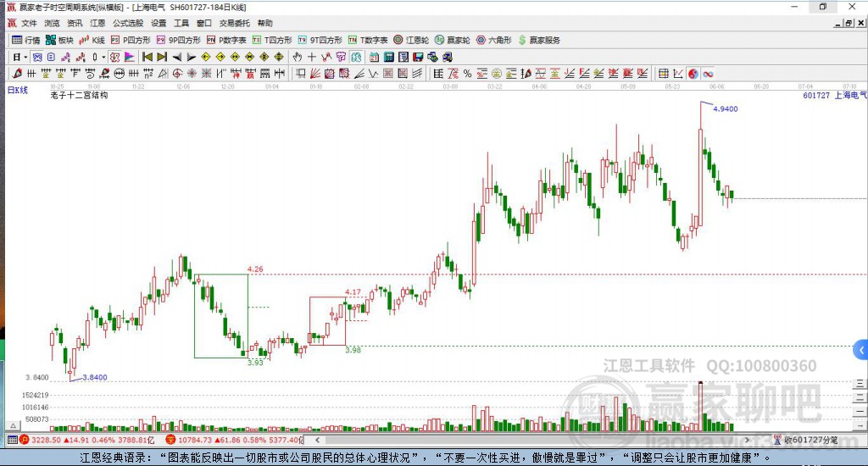This screenshot has height=466, width=868.
Task: Select the Gann fan lines icon
Action: coord(315,74)
